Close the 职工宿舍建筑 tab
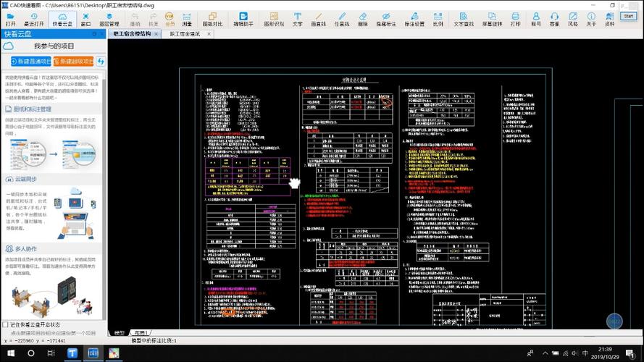 [x=209, y=34]
